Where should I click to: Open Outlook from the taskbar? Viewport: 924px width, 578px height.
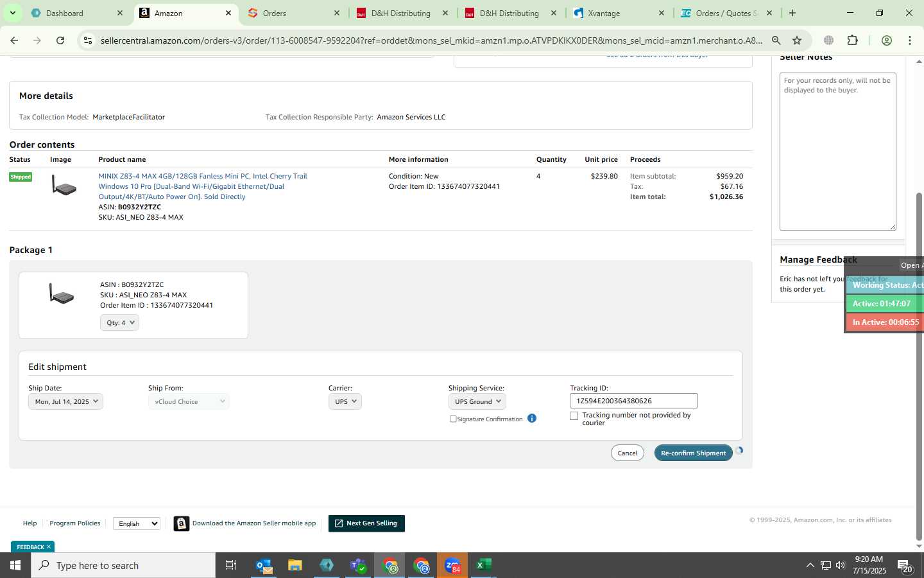[264, 565]
